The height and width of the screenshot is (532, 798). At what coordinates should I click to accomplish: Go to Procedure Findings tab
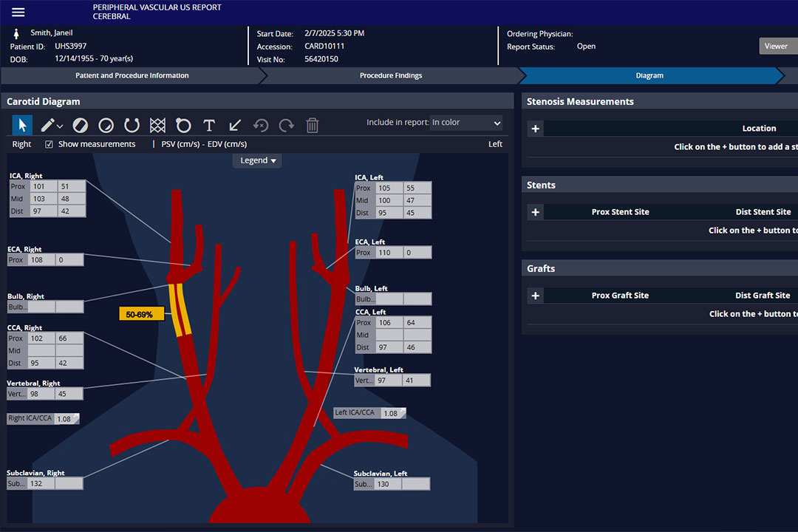[x=390, y=75]
